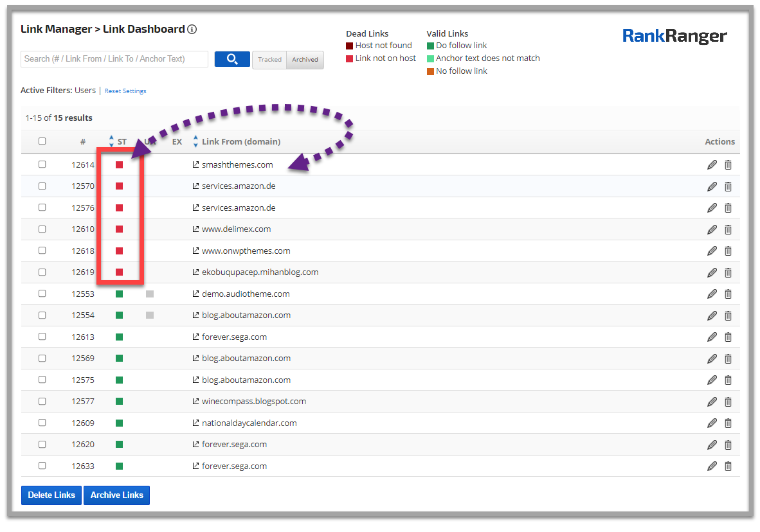The width and height of the screenshot is (760, 532).
Task: Check the box for link 12614
Action: point(42,164)
